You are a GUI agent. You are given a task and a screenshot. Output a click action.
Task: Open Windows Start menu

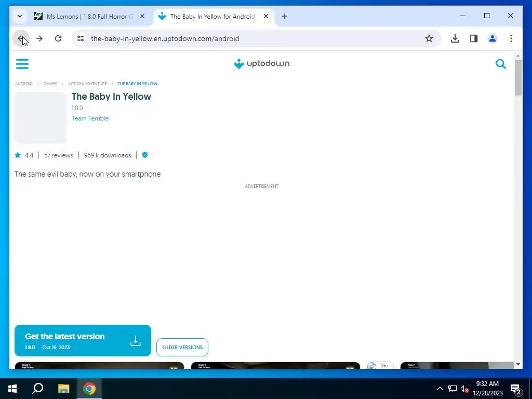(12, 389)
